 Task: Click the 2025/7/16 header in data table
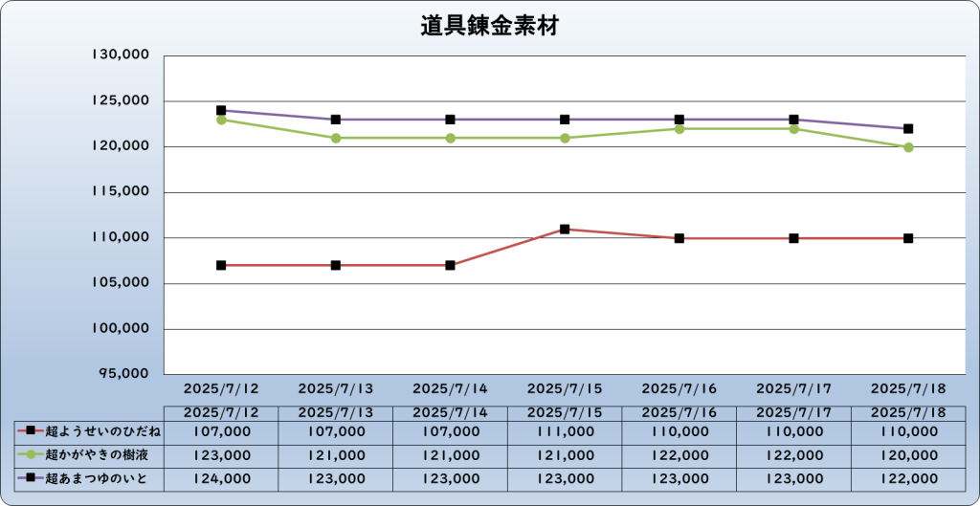(679, 413)
